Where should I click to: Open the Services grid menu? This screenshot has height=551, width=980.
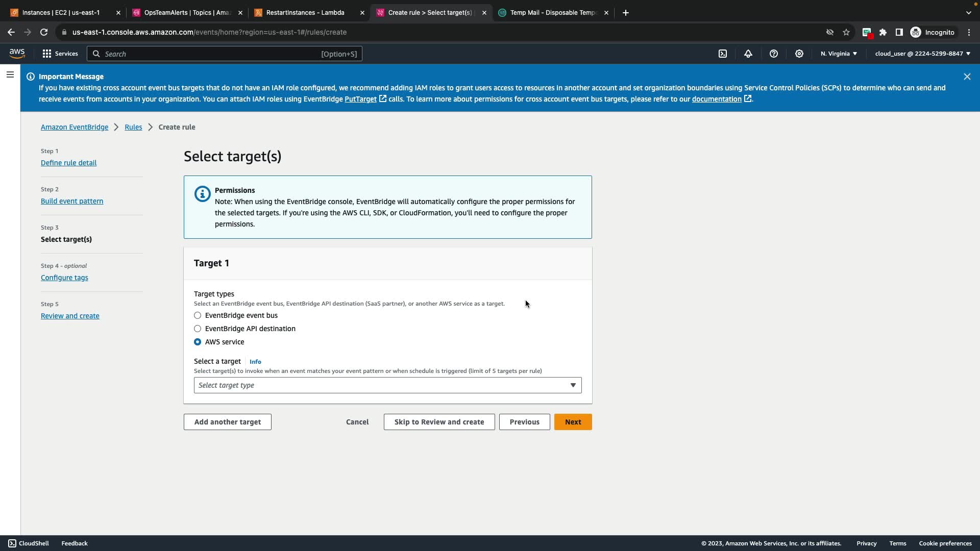[x=60, y=54]
